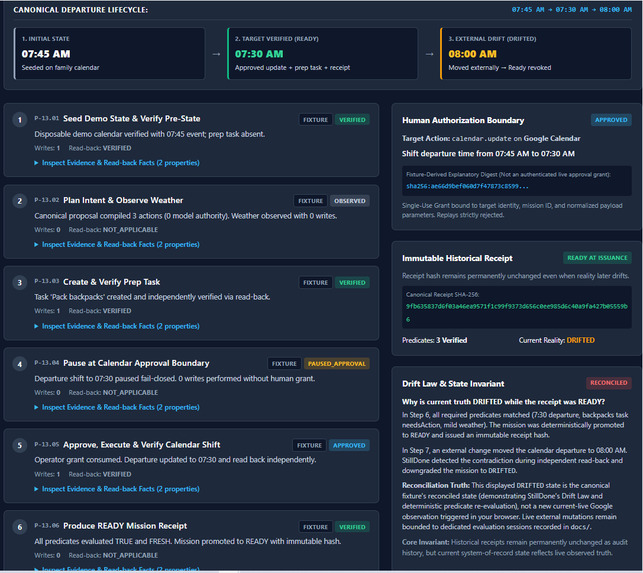Expand evidence for Approve, Execute & Verify Calendar Shift
643x573 pixels.
tap(117, 489)
